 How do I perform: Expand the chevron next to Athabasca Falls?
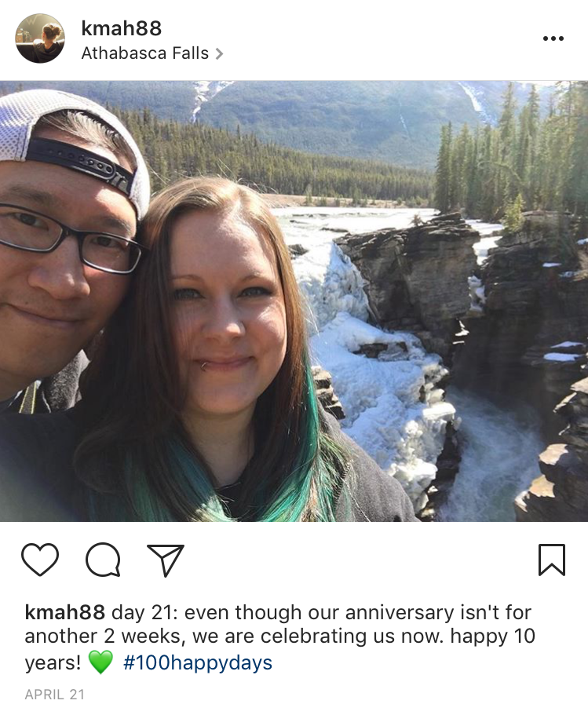pos(219,54)
